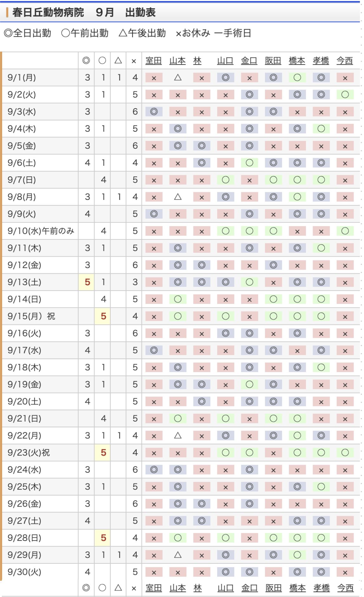Click highlighted morning count 5 on 9/15

coord(102,316)
